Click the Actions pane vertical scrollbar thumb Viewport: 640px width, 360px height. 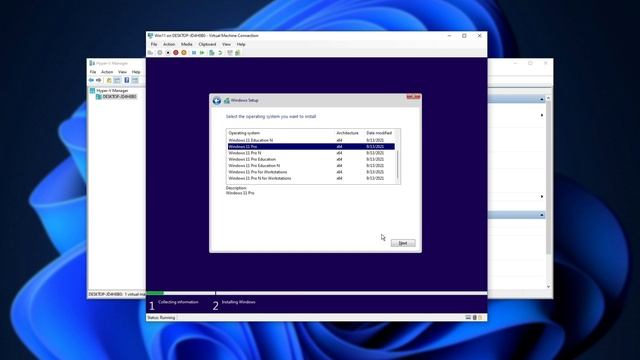548,178
